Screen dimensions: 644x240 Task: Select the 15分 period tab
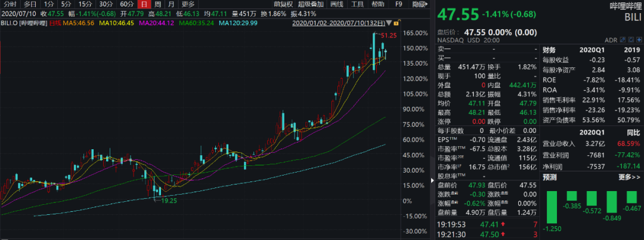[85, 5]
